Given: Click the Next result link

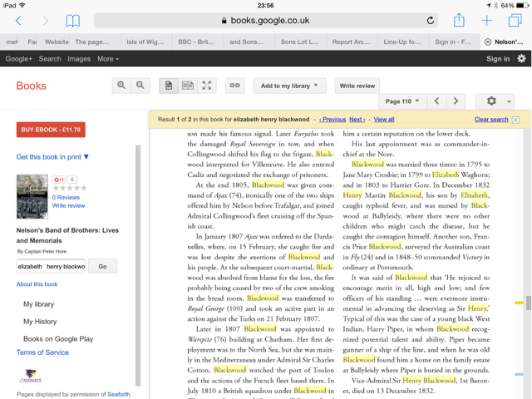Looking at the screenshot, I should [x=357, y=120].
